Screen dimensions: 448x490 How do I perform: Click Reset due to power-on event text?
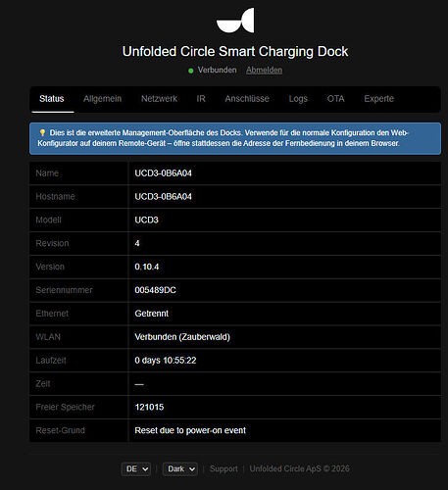tap(190, 430)
